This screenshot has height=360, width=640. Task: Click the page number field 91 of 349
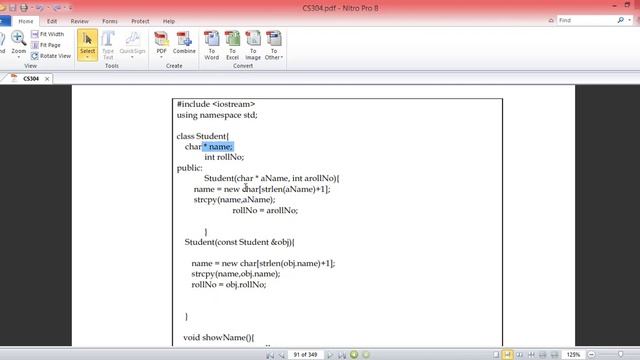[305, 355]
